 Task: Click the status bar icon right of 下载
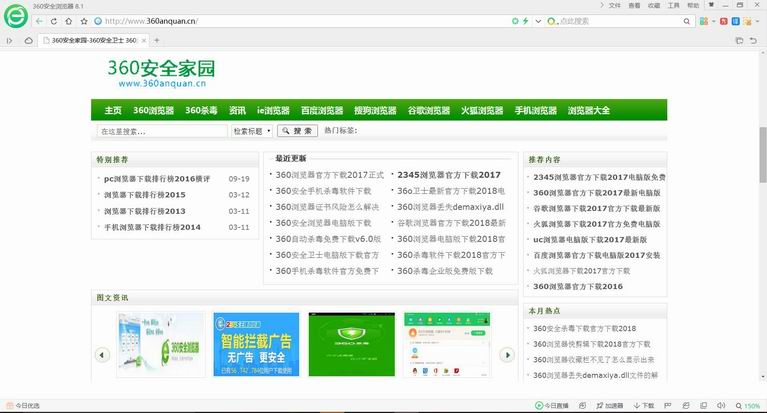667,406
